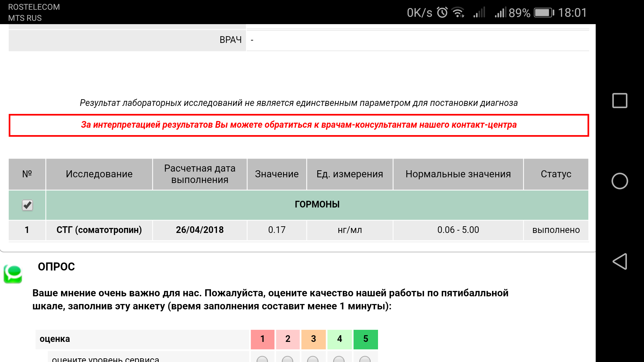
Task: Click the Статус column header
Action: click(556, 174)
